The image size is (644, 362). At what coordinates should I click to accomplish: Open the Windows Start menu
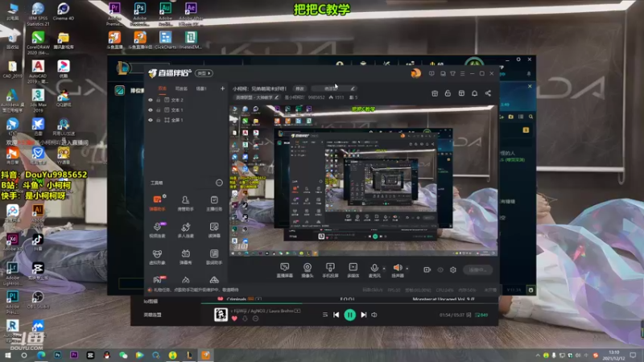click(7, 355)
